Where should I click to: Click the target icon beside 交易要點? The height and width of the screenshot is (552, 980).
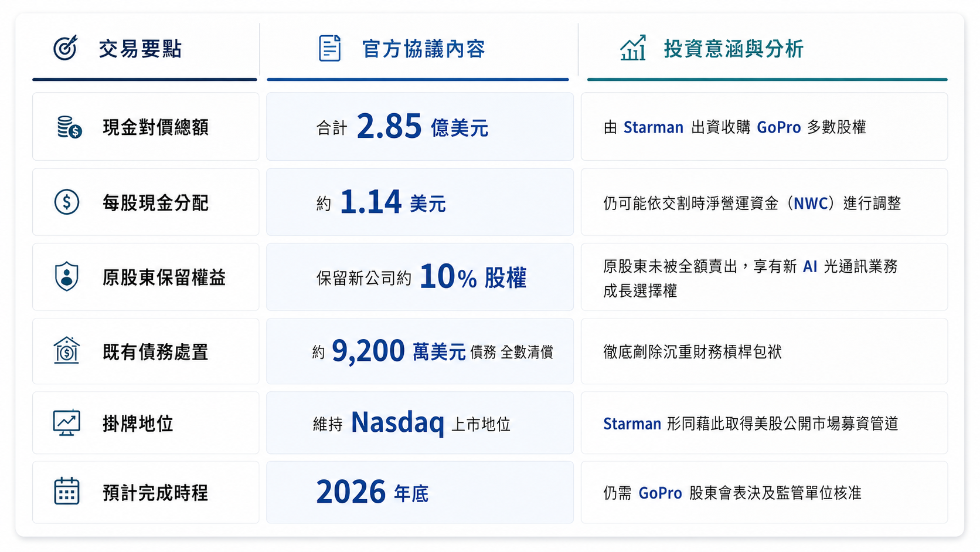pyautogui.click(x=66, y=48)
